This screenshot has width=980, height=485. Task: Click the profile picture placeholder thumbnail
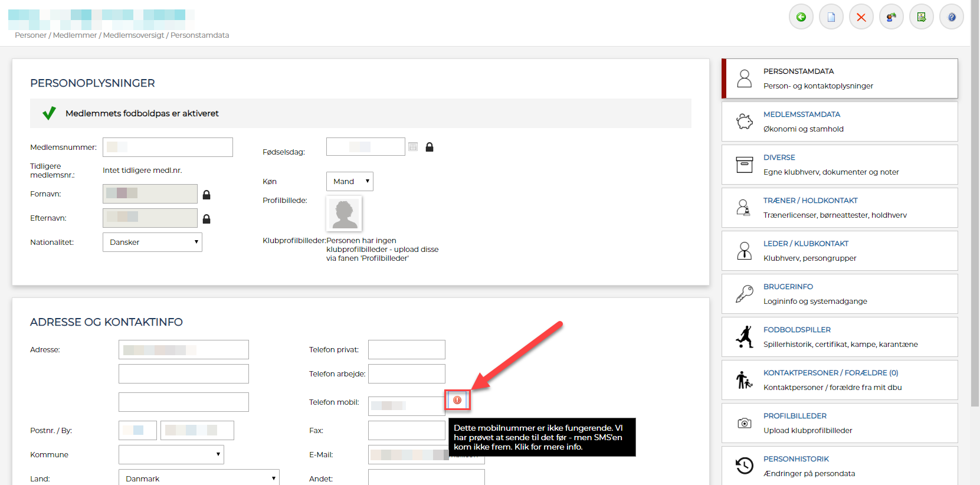click(344, 213)
